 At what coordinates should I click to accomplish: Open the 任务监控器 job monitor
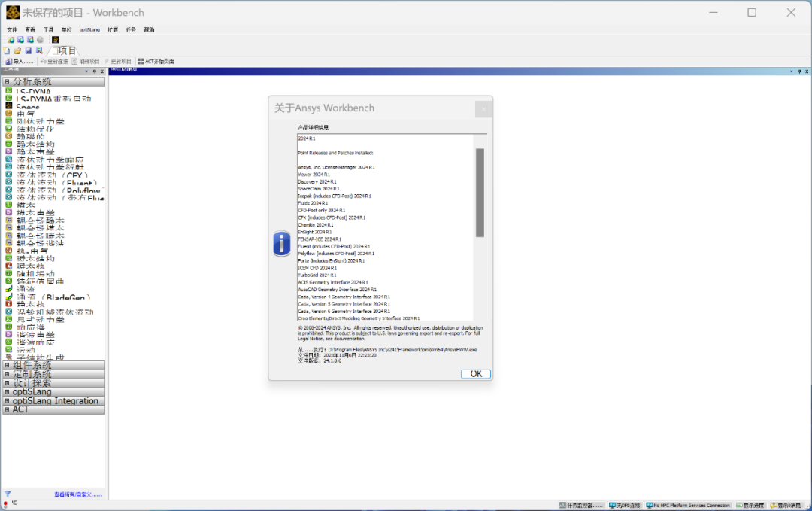coord(581,505)
